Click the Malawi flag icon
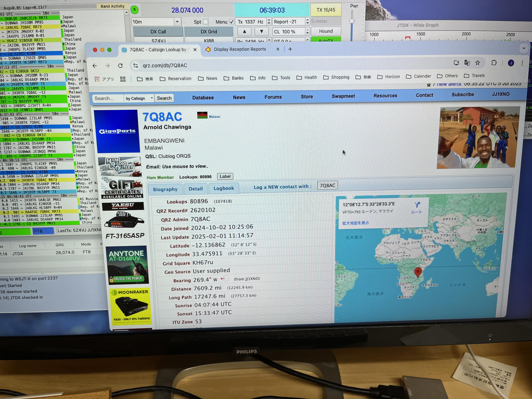The width and height of the screenshot is (532, 399). point(202,115)
